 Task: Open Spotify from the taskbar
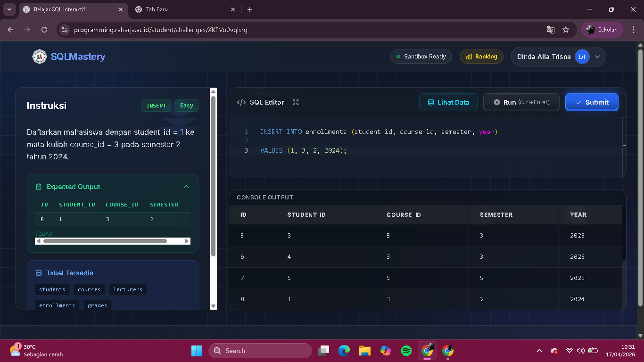pos(406,351)
